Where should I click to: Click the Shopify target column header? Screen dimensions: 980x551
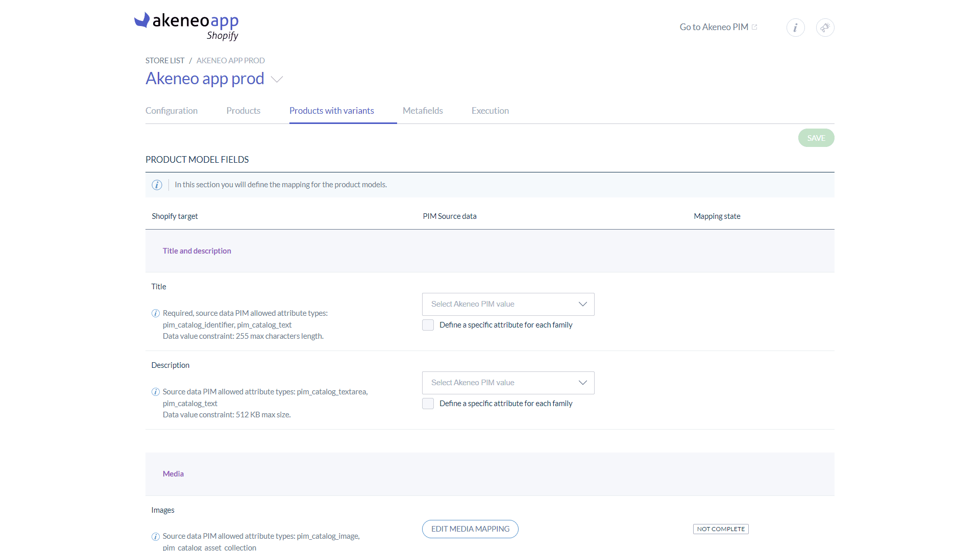pyautogui.click(x=175, y=216)
